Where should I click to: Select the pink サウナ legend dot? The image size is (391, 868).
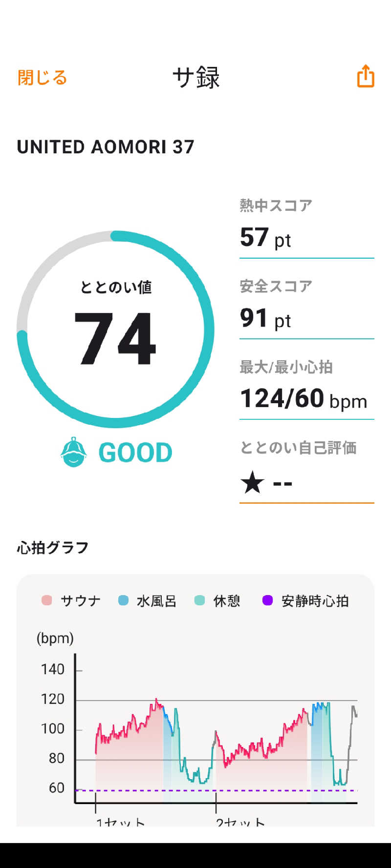(x=47, y=600)
